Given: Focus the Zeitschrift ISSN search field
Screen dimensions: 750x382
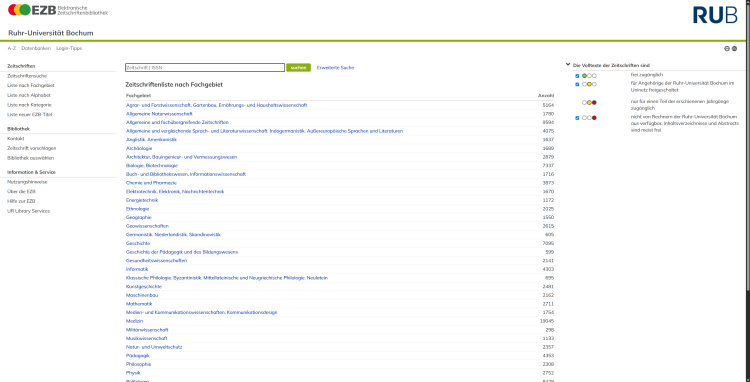Looking at the screenshot, I should point(205,68).
